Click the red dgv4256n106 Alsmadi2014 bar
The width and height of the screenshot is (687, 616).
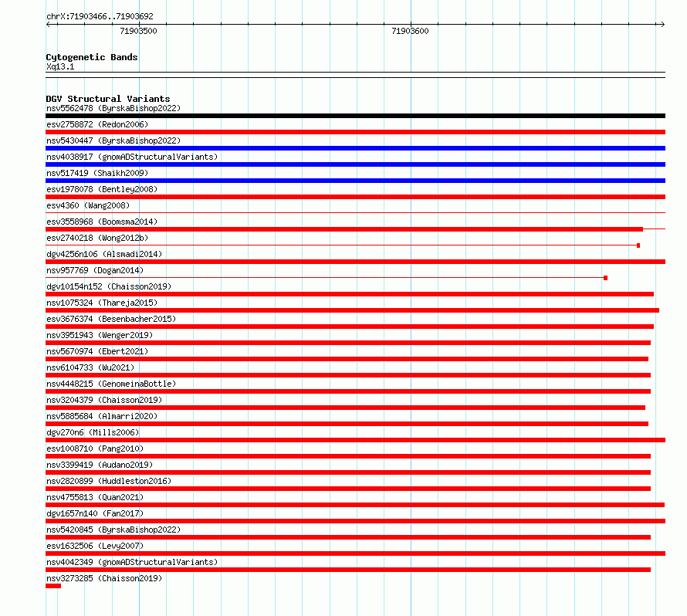pyautogui.click(x=355, y=262)
